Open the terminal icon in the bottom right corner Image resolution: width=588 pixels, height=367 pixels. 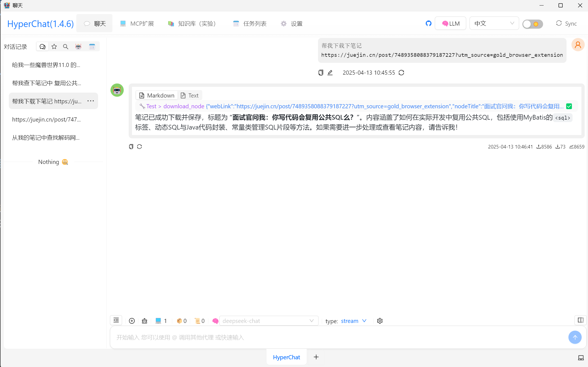(x=581, y=358)
